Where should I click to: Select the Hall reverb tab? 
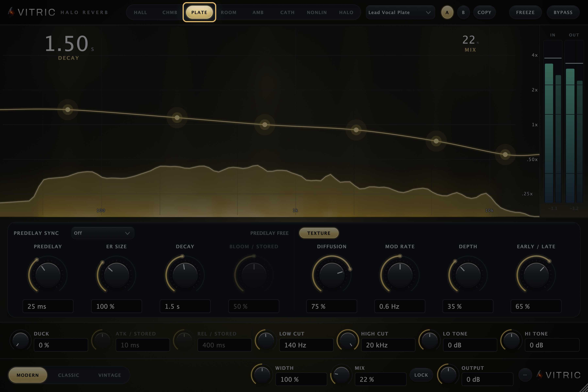point(140,12)
